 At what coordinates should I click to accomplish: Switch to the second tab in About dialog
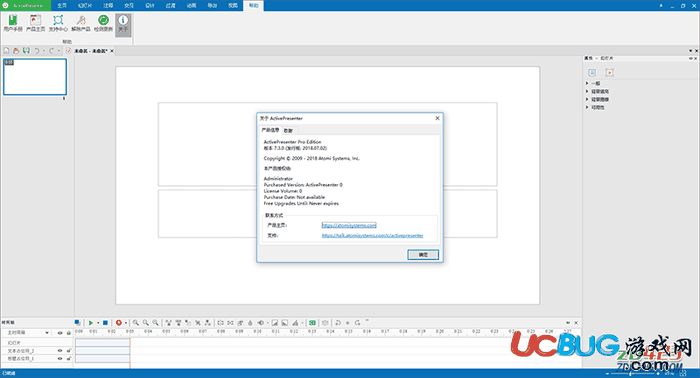[x=288, y=130]
